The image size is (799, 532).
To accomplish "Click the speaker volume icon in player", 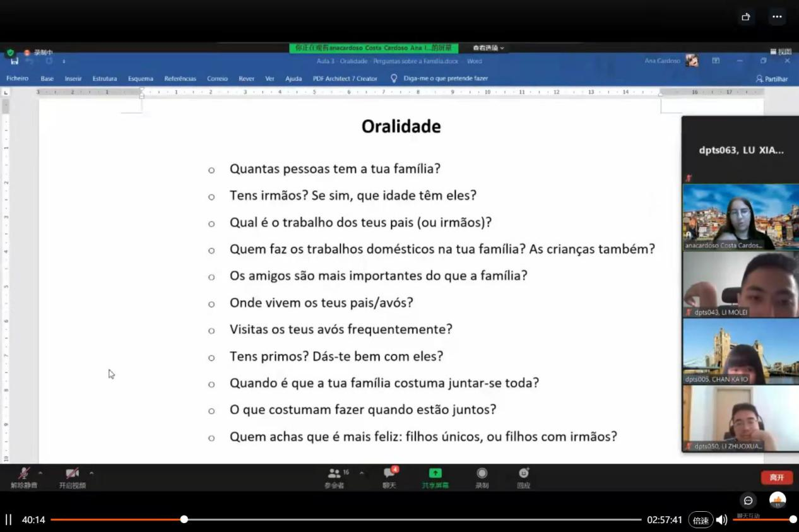I will pos(721,520).
